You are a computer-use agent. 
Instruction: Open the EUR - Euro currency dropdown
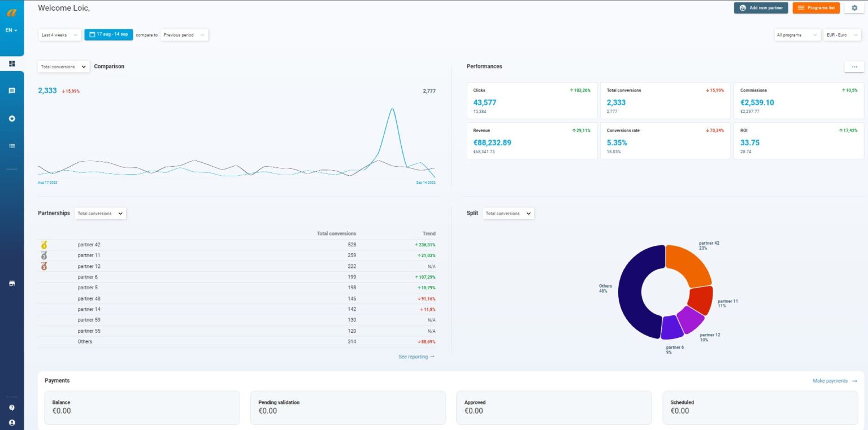(x=841, y=34)
